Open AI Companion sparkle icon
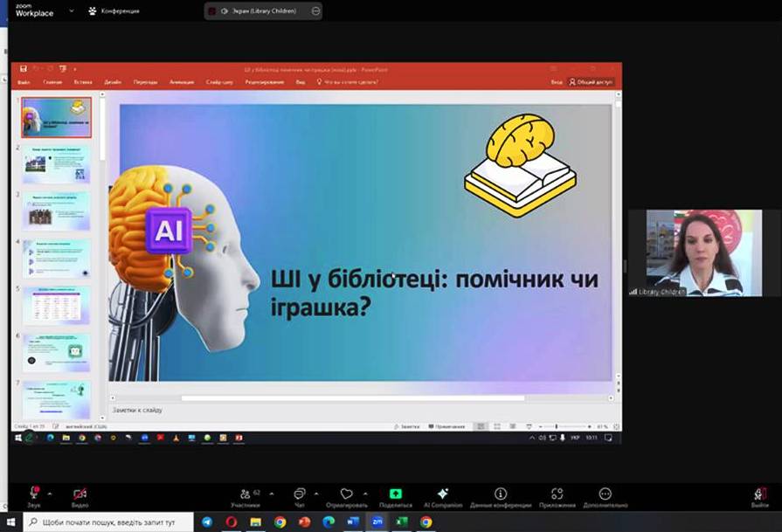The width and height of the screenshot is (782, 532). click(442, 494)
